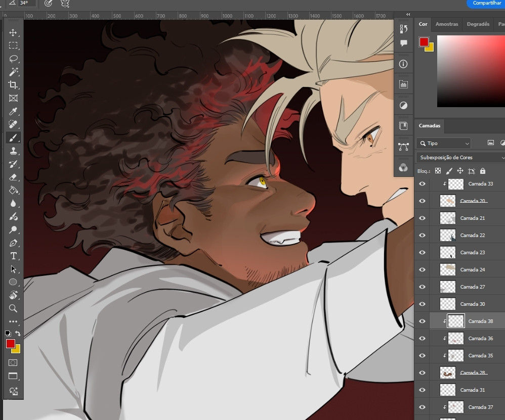Select the Frame tool
This screenshot has width=505, height=420.
pos(13,98)
